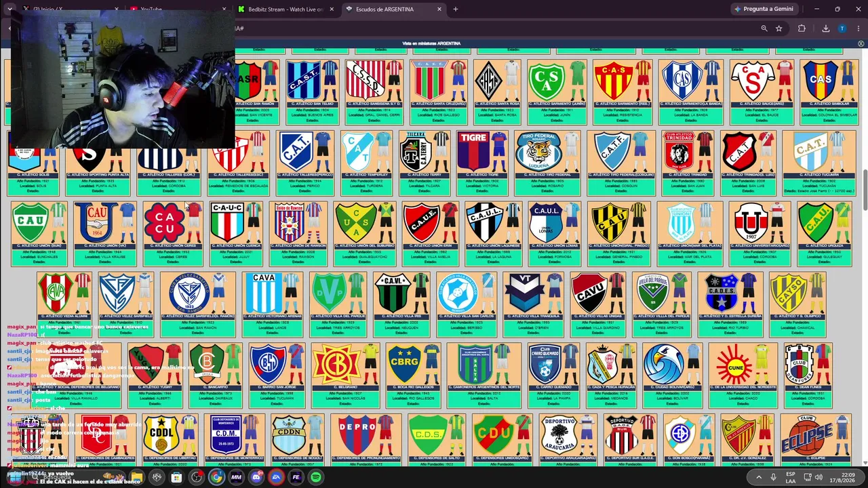Close the Bedbitz Stream tab

point(331,9)
